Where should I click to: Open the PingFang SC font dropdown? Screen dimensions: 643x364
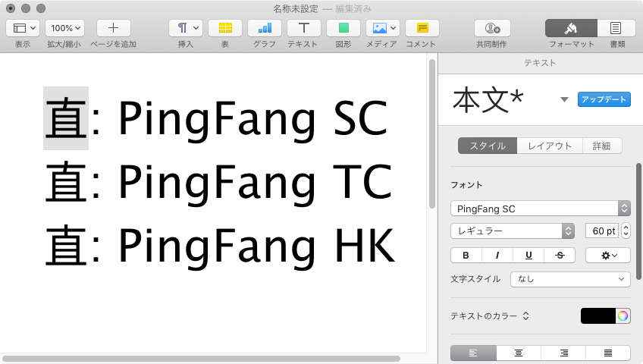(x=540, y=209)
